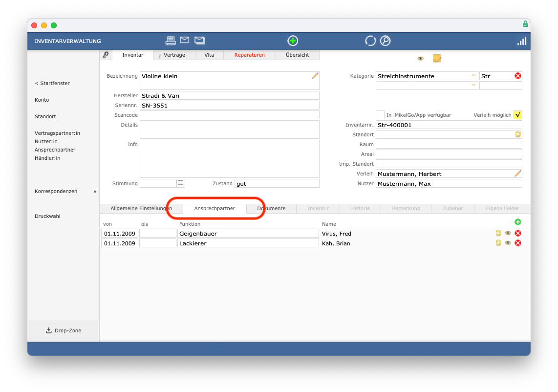This screenshot has height=392, width=558.
Task: Click the Seriennr. field SN-3551
Action: click(230, 105)
